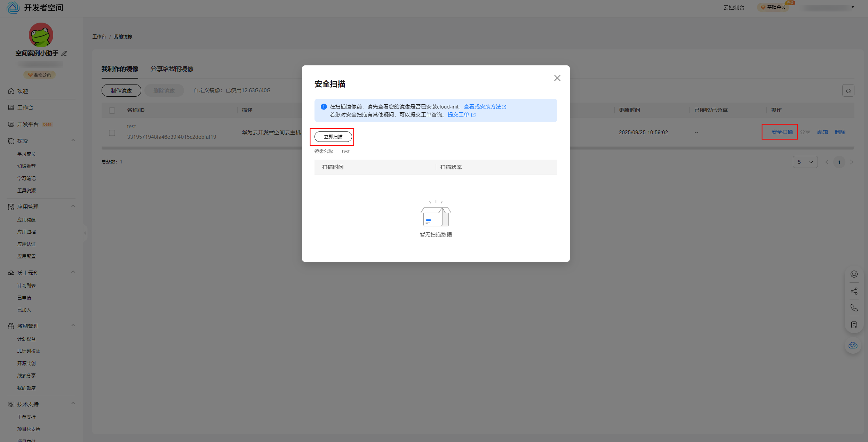The image size is (868, 442).
Task: Click the share icon on right rail
Action: (854, 291)
